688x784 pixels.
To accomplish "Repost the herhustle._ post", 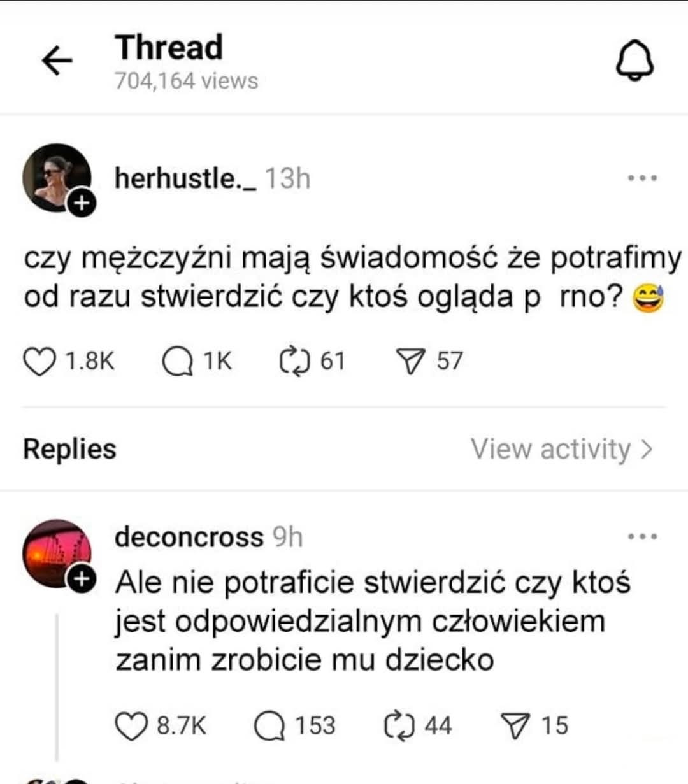I will click(294, 362).
